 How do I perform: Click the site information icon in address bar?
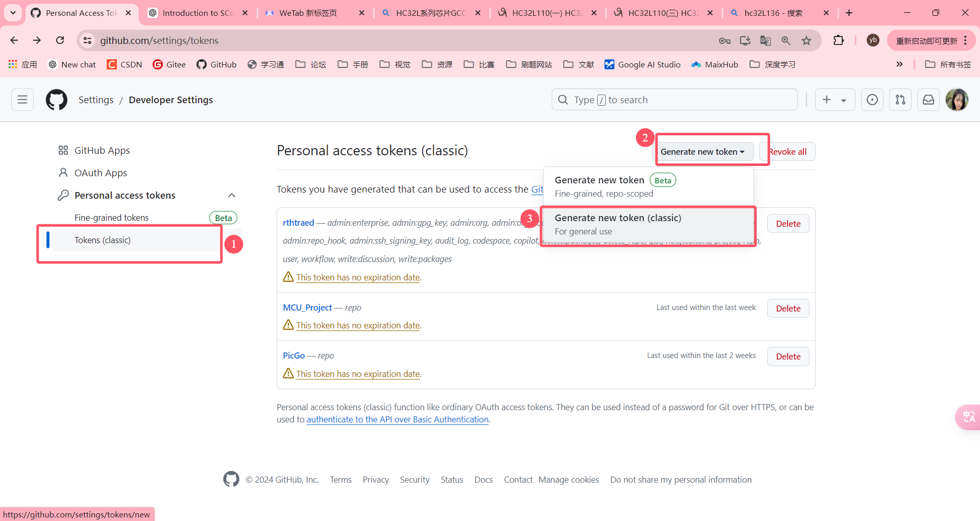click(88, 40)
